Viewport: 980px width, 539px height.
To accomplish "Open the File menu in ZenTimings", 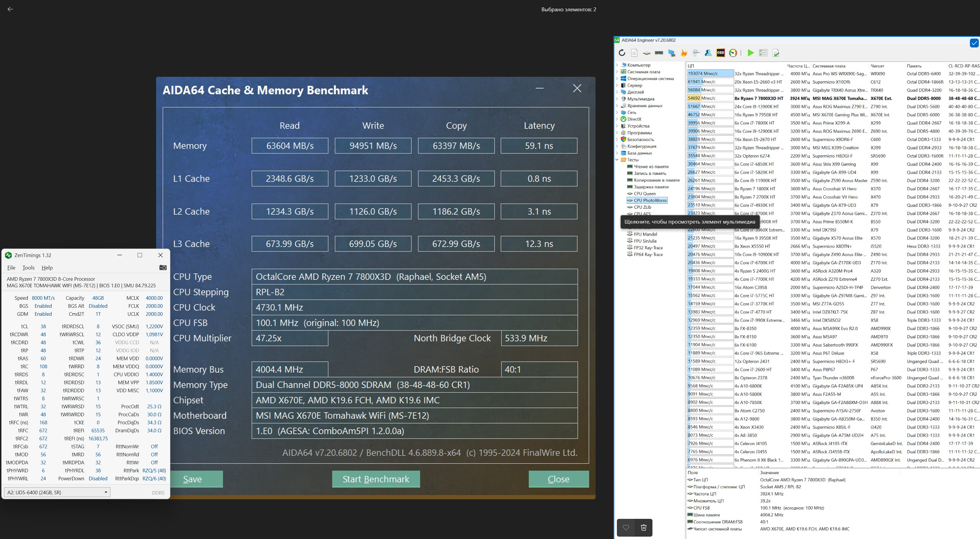I will (x=12, y=268).
